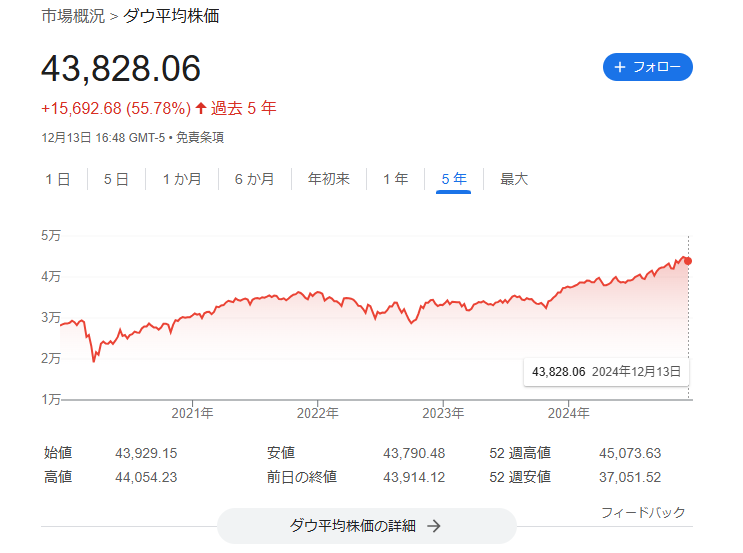Click the red data point on chart

tap(688, 261)
